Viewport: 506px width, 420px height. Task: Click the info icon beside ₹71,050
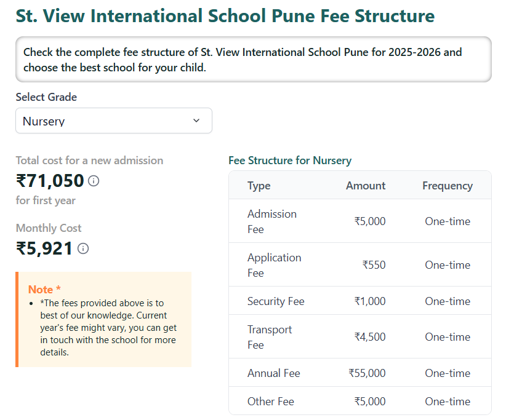click(x=92, y=181)
